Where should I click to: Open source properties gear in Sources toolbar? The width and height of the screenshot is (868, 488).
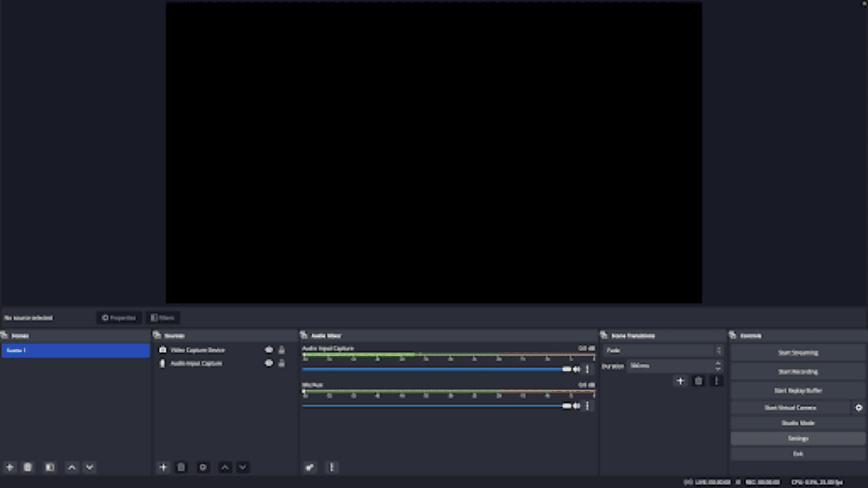pyautogui.click(x=203, y=467)
